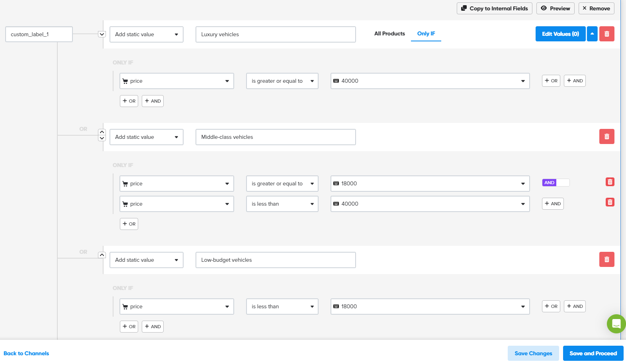This screenshot has height=364, width=626.
Task: Delete the Luxury vehicles rule with trash icon
Action: point(606,34)
